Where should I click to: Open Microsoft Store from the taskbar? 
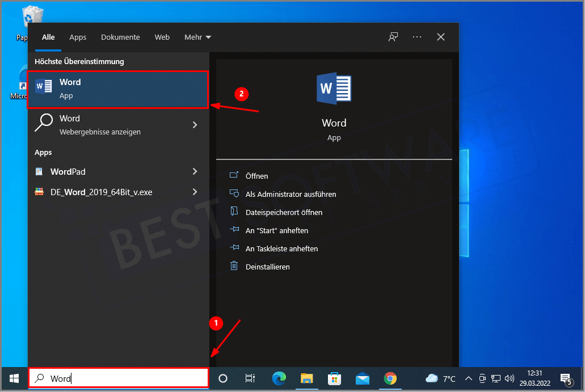(334, 378)
